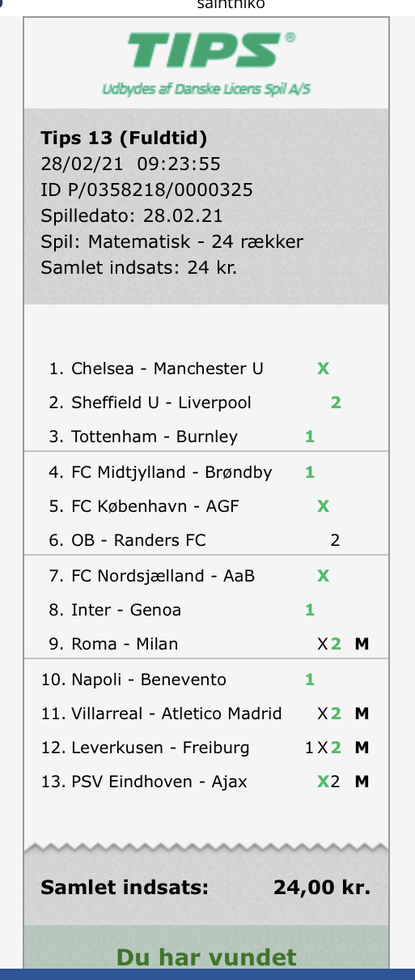The width and height of the screenshot is (415, 980).
Task: Click the 2 pick for OB - Randers FC
Action: [x=336, y=540]
